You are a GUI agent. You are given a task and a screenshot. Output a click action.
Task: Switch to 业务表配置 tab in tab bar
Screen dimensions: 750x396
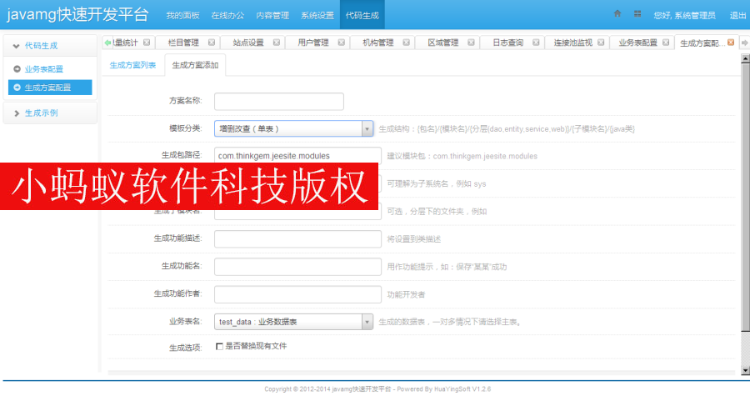(x=638, y=43)
